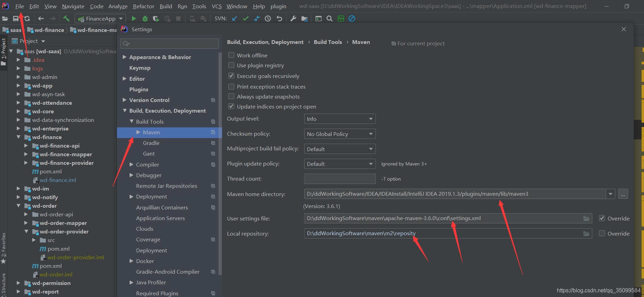Open the 1: Project side tab
Image resolution: width=644 pixels, height=297 pixels.
[x=3, y=52]
